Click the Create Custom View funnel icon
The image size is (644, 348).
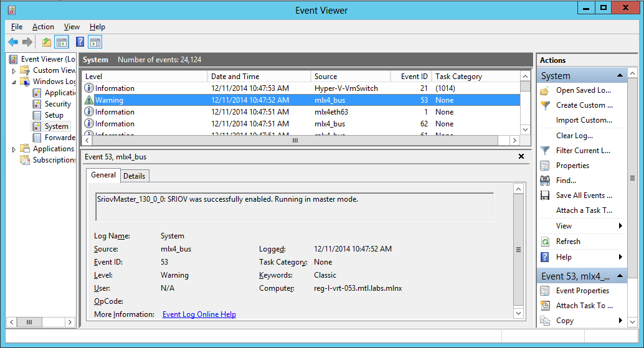point(545,105)
